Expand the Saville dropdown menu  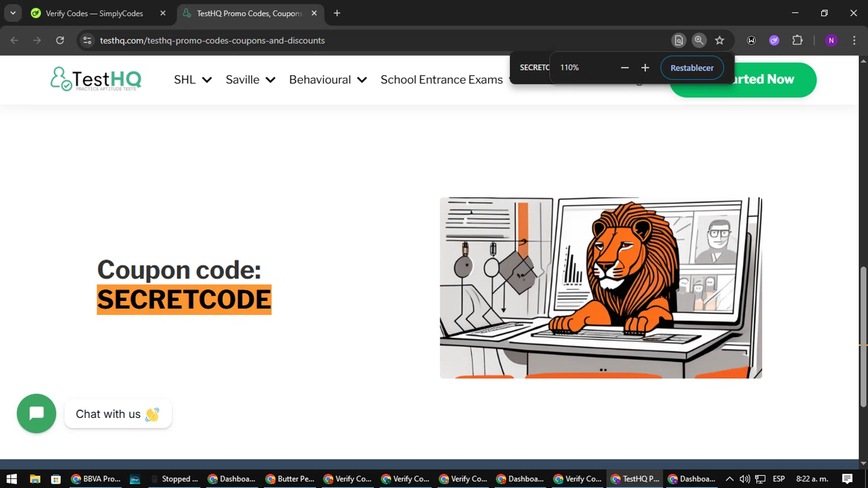coord(250,80)
